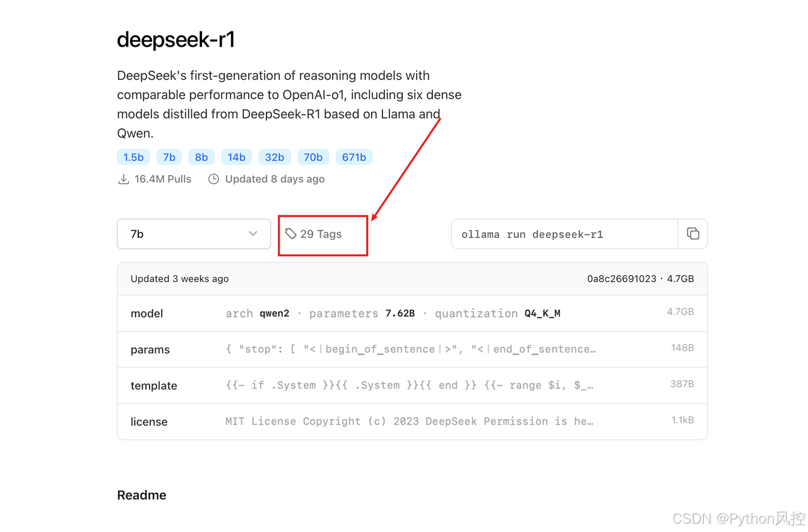Viewport: 808px width, 532px height.
Task: Open the Readme section heading
Action: 141,495
